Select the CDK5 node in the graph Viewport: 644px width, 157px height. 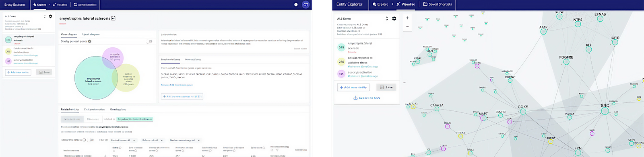pos(523,112)
